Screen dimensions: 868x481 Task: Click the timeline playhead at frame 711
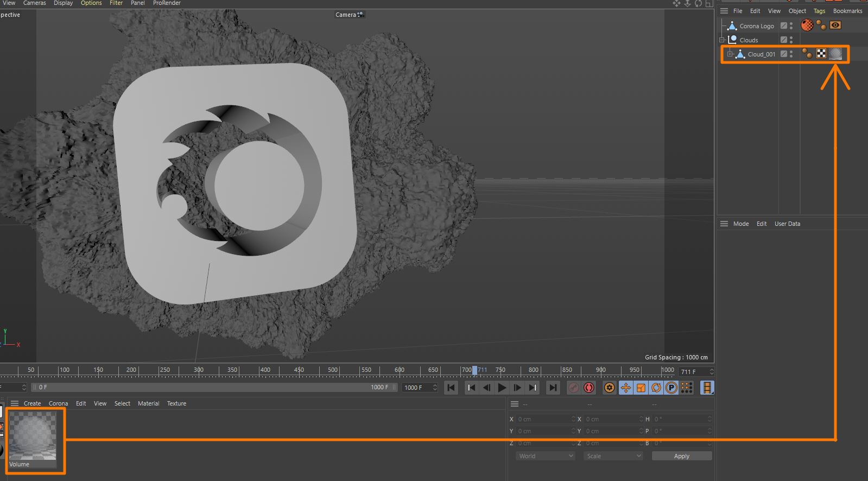coord(474,370)
